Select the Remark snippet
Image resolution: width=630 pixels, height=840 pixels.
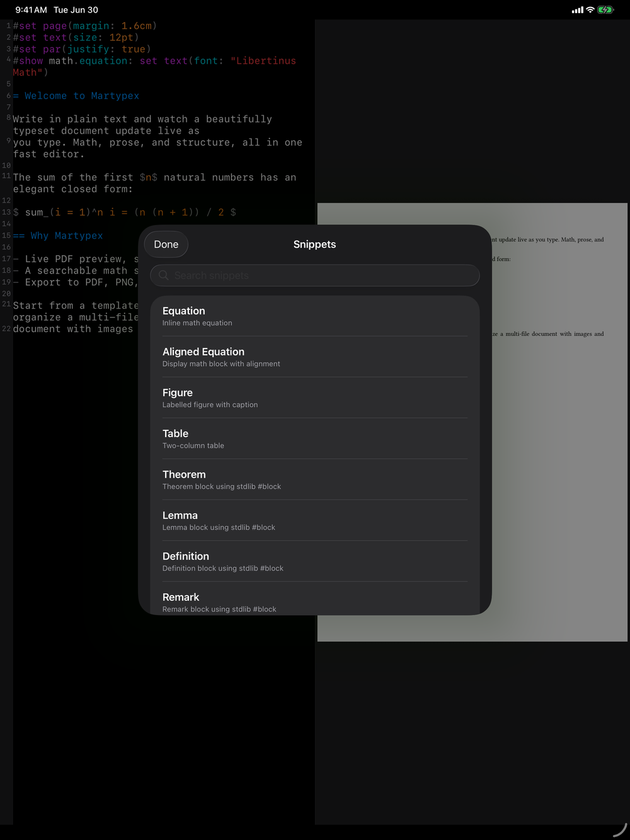pyautogui.click(x=315, y=599)
